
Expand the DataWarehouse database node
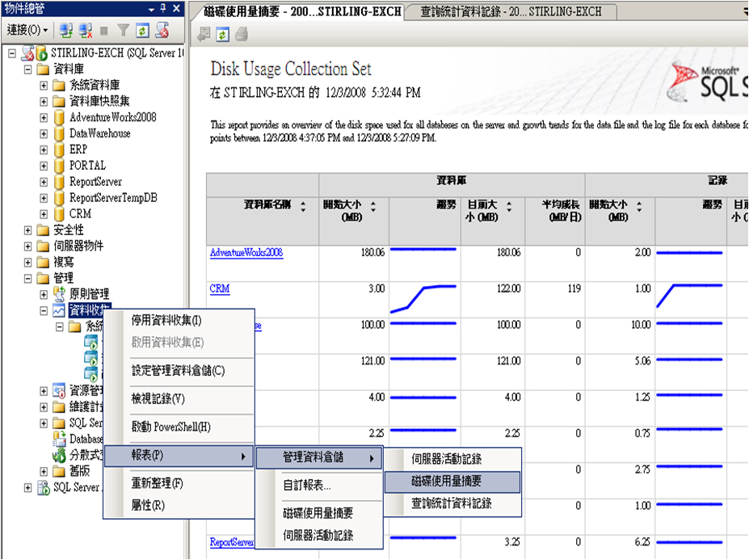44,134
